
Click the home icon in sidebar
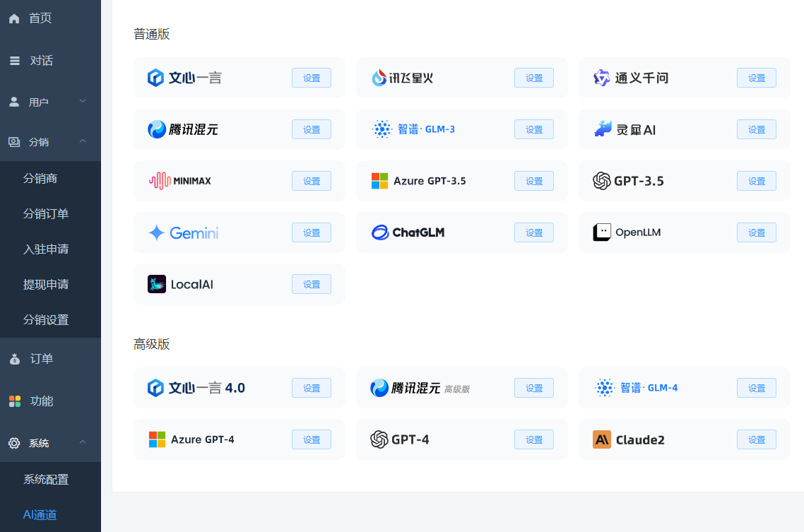coord(14,18)
